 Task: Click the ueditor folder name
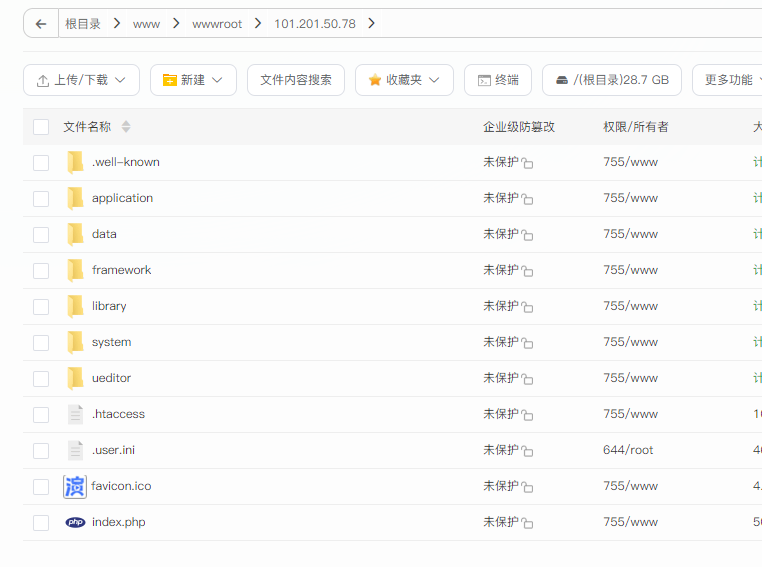click(111, 378)
